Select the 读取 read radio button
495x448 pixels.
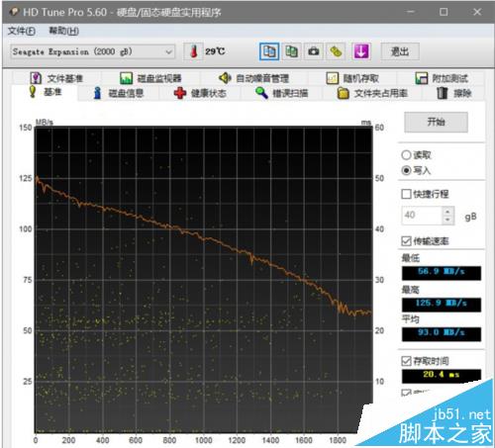tap(406, 155)
